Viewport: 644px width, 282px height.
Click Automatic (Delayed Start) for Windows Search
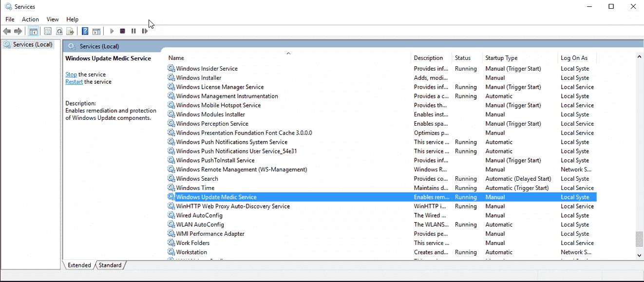click(518, 179)
